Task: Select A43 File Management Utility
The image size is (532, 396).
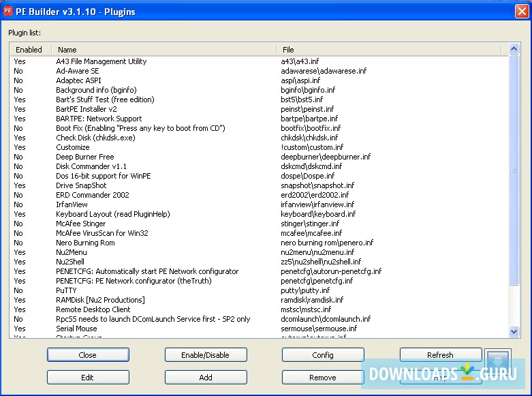Action: tap(101, 61)
